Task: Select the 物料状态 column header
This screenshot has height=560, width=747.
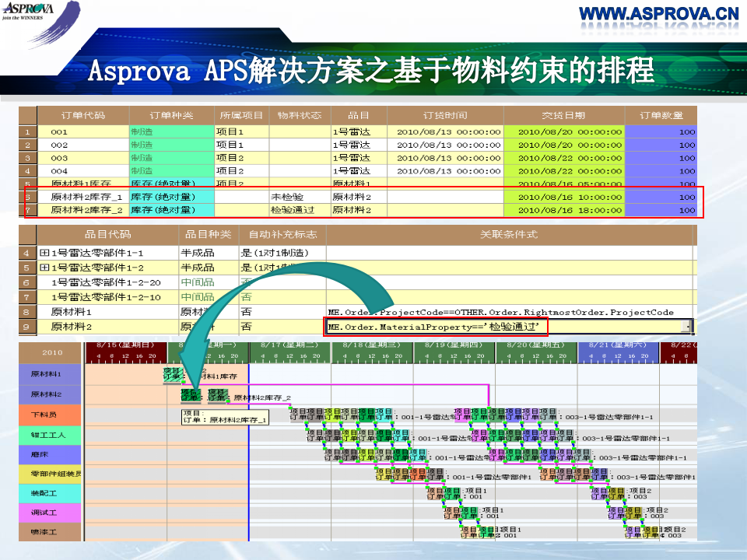Action: (x=300, y=115)
